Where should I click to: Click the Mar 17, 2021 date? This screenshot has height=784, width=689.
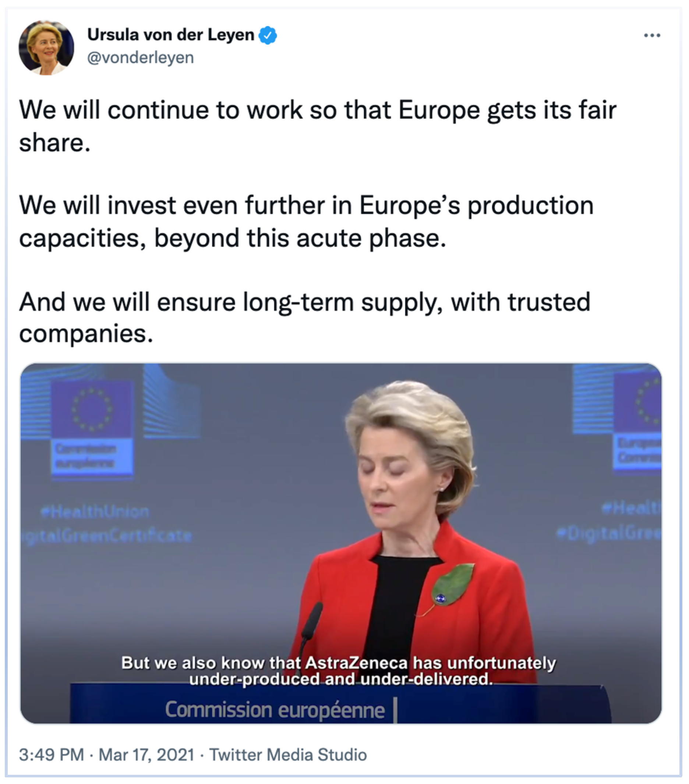point(146,755)
